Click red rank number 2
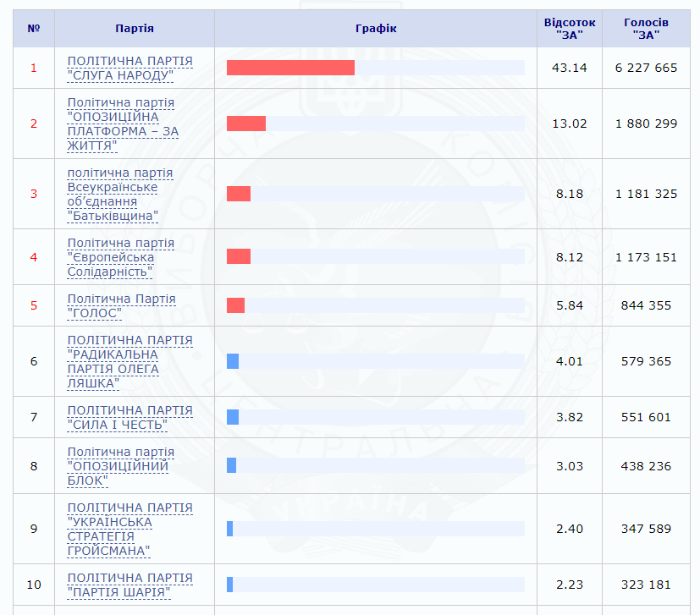Viewport: 700px width, 615px height. (34, 124)
